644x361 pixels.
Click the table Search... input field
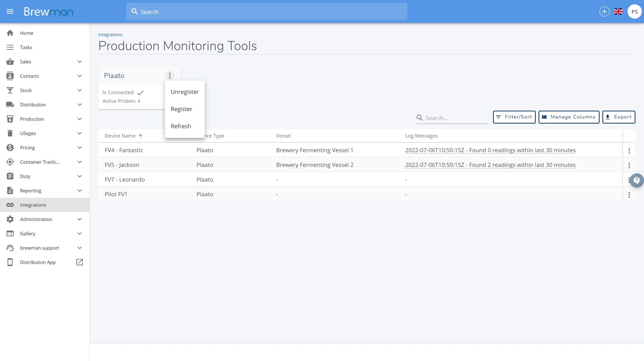[x=451, y=118]
